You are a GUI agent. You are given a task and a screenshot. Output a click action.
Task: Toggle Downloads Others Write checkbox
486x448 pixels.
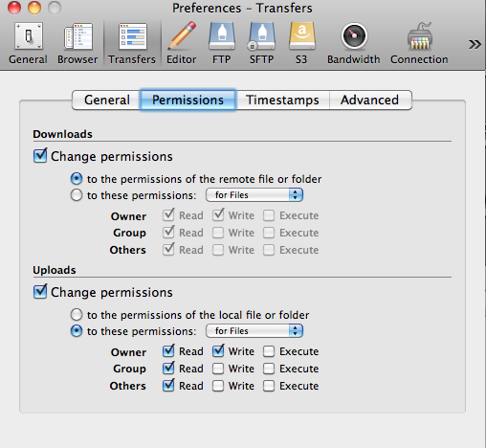click(218, 250)
